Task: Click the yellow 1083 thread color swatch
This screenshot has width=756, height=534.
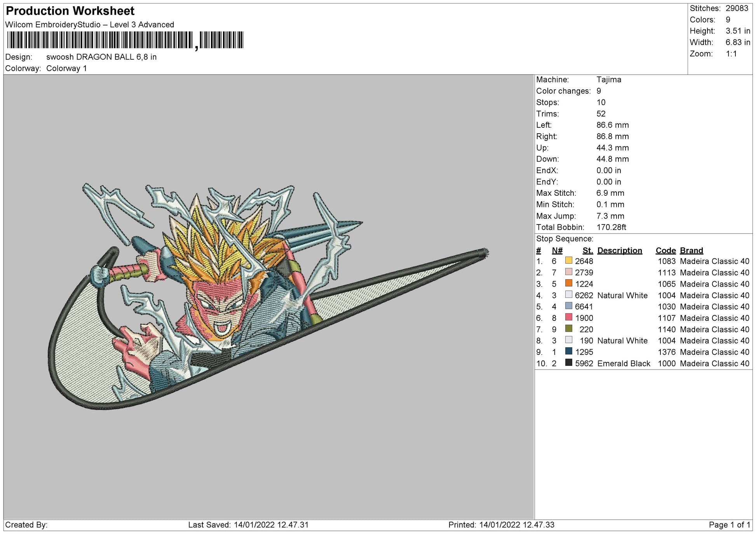Action: [x=568, y=261]
